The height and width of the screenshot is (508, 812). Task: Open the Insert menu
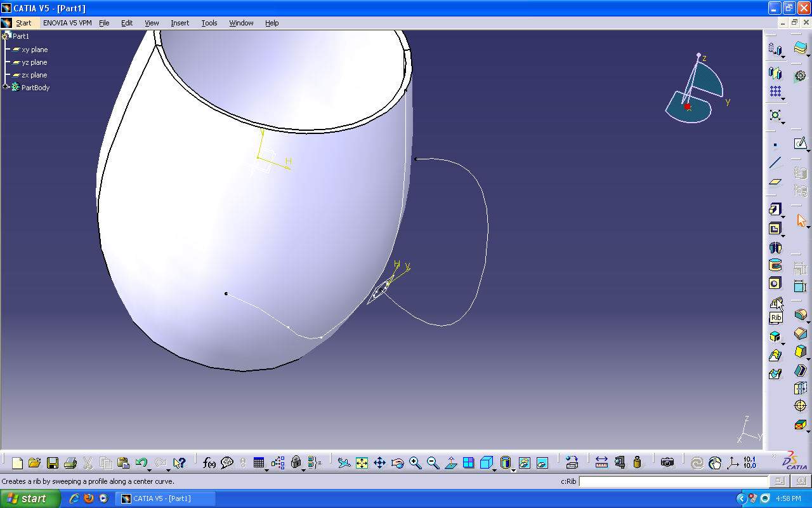(x=180, y=23)
